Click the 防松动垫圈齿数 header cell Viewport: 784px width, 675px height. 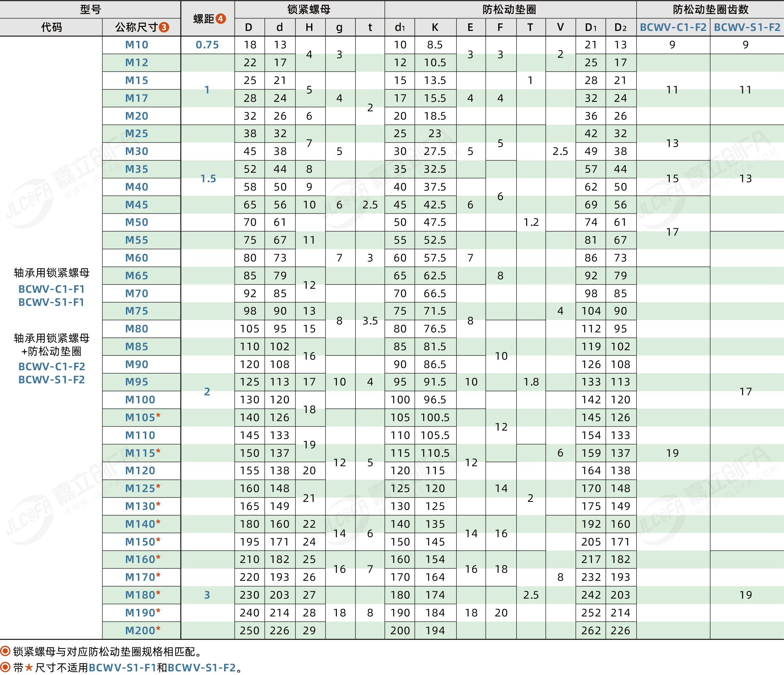(710, 9)
